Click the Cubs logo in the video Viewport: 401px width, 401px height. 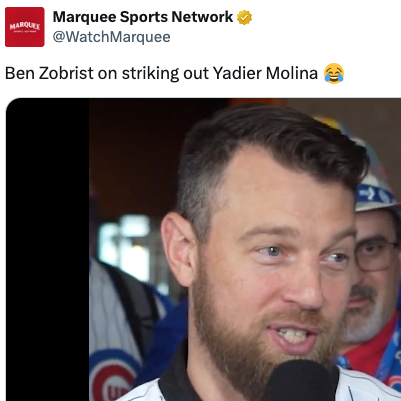pos(112,375)
